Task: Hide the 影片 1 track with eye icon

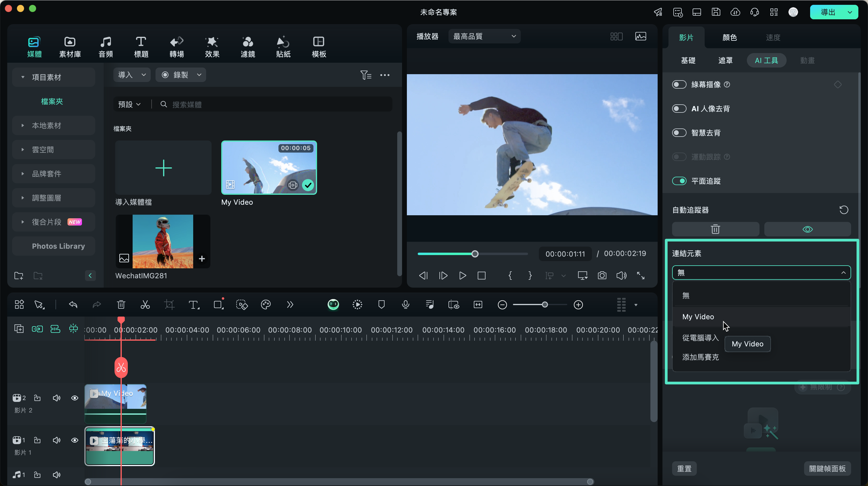Action: tap(75, 440)
